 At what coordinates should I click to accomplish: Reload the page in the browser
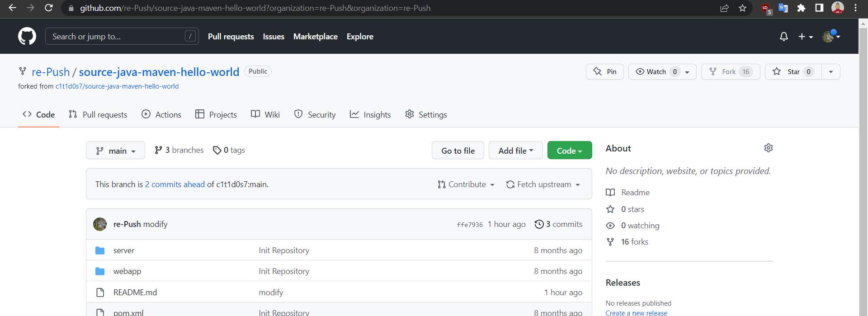48,8
